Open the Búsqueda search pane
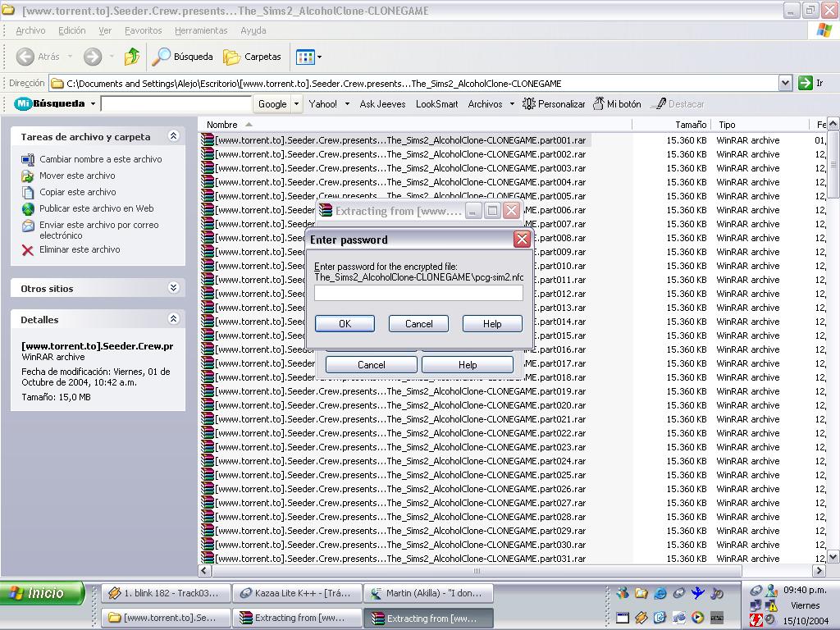The image size is (840, 630). pyautogui.click(x=183, y=57)
